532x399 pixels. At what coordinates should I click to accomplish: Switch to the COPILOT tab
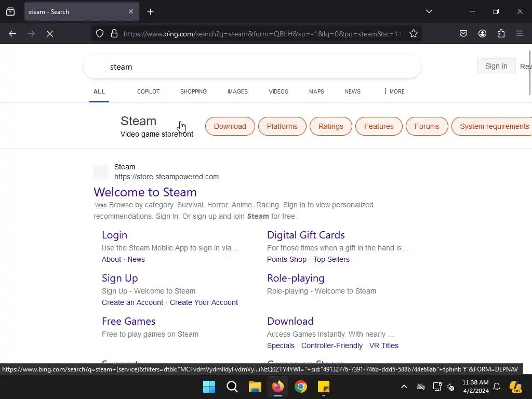click(x=148, y=91)
